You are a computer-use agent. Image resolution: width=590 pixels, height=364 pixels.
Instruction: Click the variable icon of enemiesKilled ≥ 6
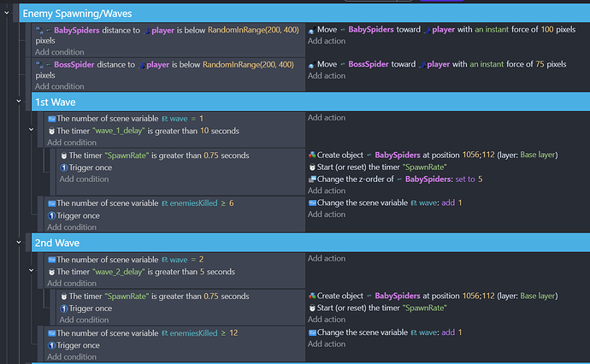click(52, 203)
